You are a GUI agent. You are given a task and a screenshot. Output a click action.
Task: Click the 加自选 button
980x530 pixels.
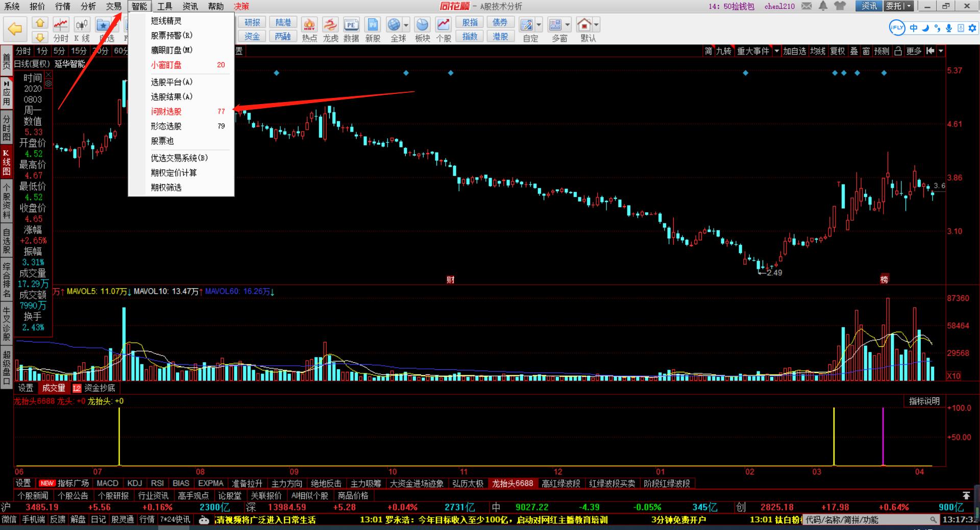tap(794, 51)
